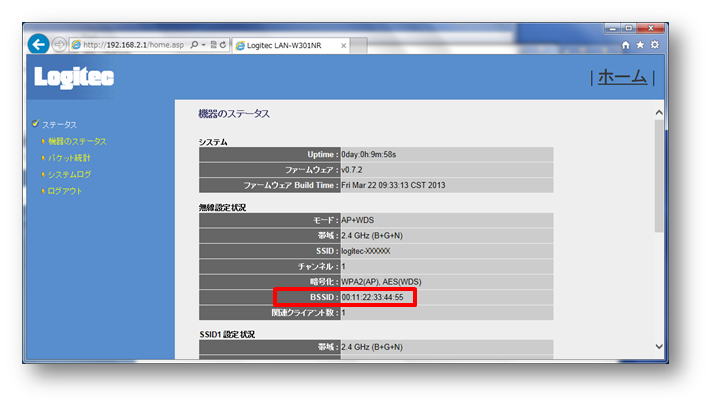The image size is (711, 406).
Task: Maximize the browser window
Action: [x=628, y=28]
